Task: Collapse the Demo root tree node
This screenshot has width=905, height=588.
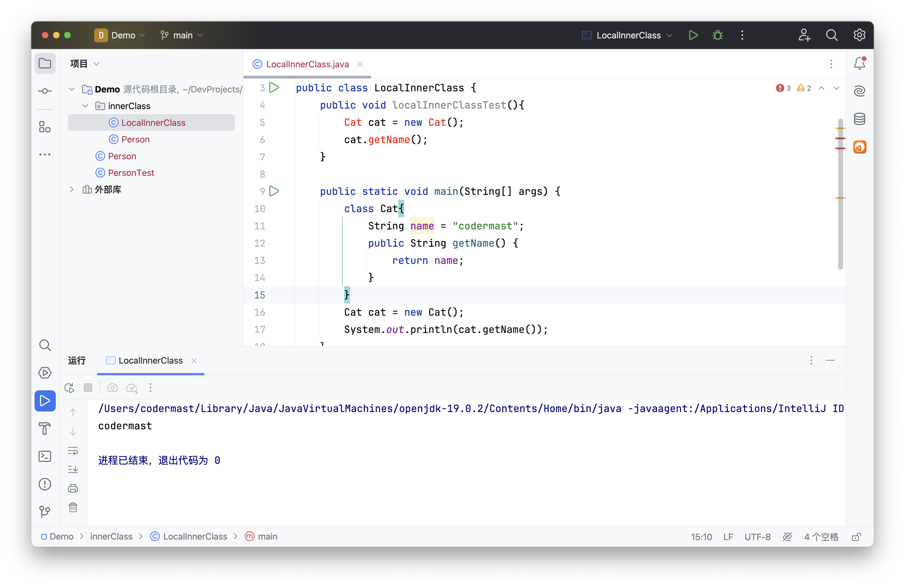Action: [x=72, y=89]
